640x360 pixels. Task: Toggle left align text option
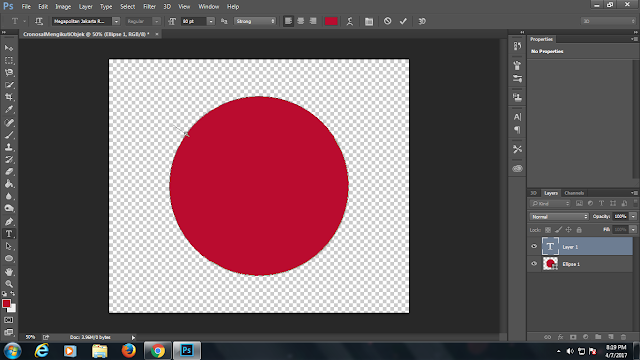[288, 21]
